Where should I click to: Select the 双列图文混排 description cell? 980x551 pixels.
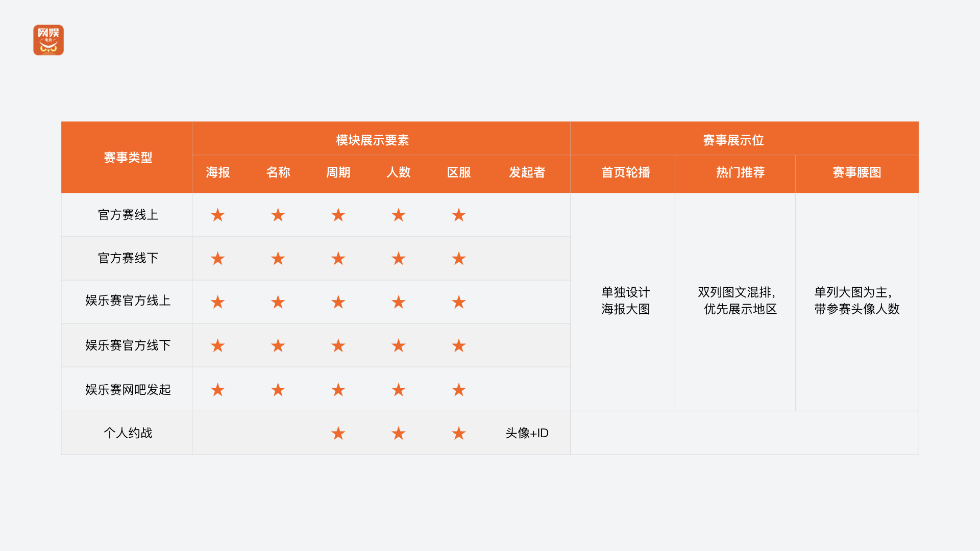click(x=738, y=300)
